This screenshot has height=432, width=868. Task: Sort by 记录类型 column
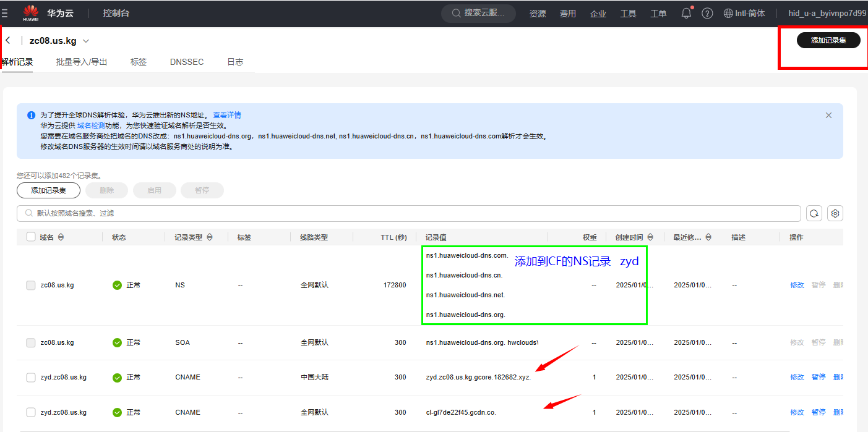coord(210,237)
